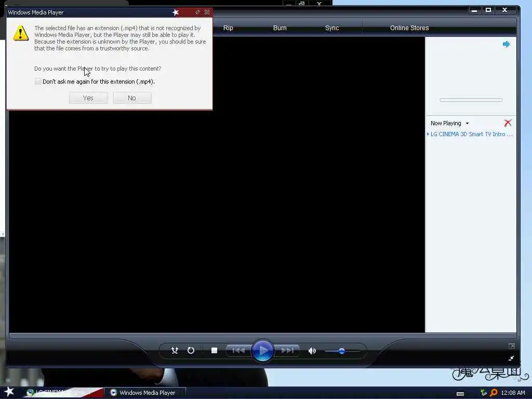Click No in the extension warning dialog
The width and height of the screenshot is (532, 399).
132,98
